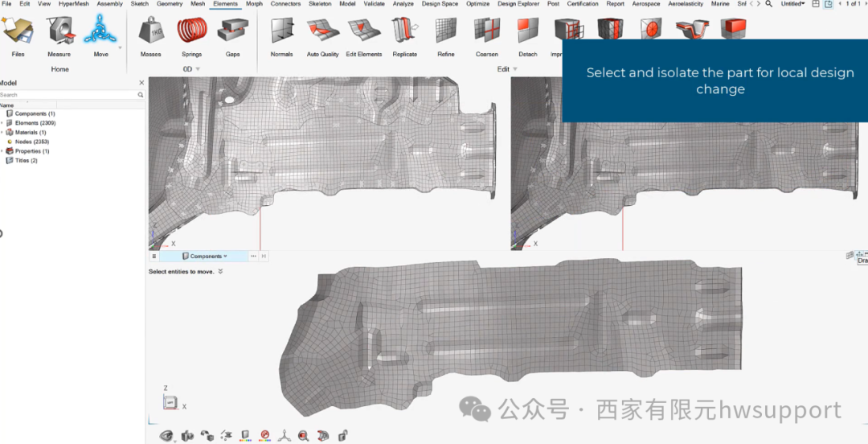Open the HyperMesh ribbon tab
Screen dimensions: 868x444
[x=74, y=4]
